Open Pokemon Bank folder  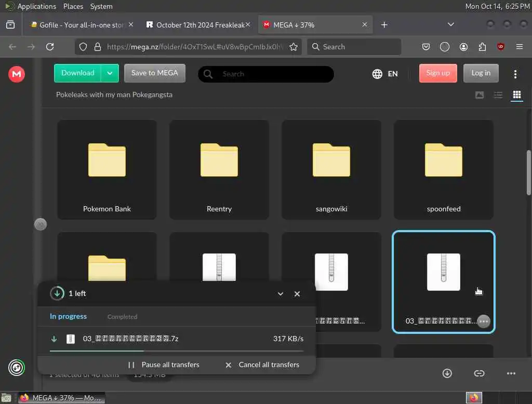point(107,170)
